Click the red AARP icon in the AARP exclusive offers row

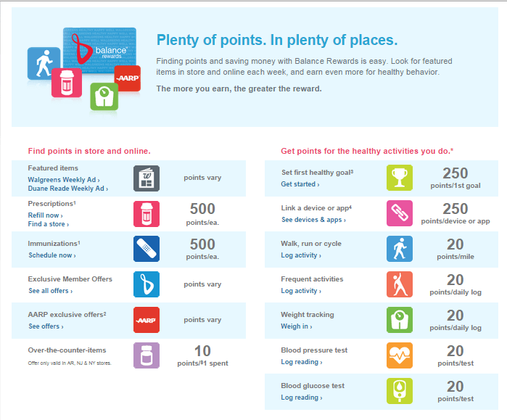point(147,320)
